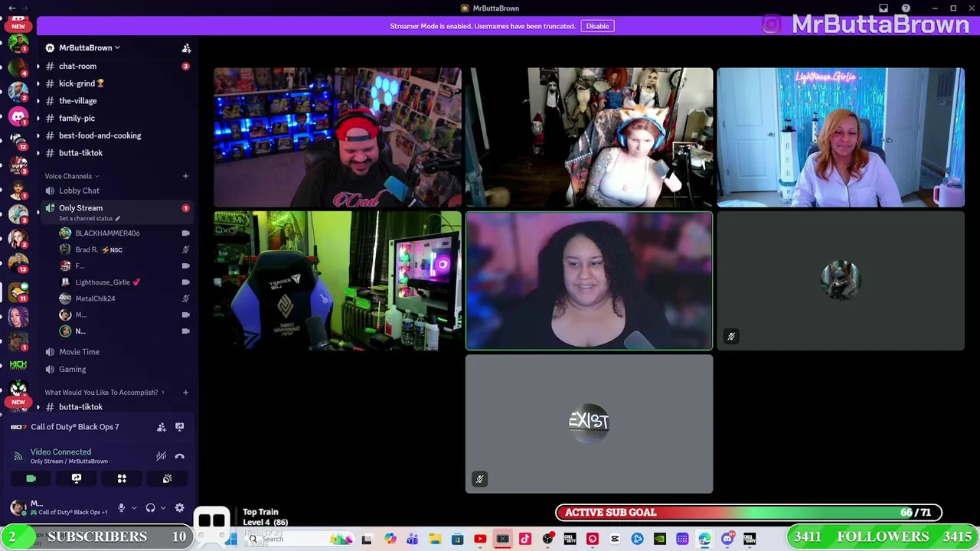Go back with the title bar arrow
980x551 pixels.
coord(12,8)
